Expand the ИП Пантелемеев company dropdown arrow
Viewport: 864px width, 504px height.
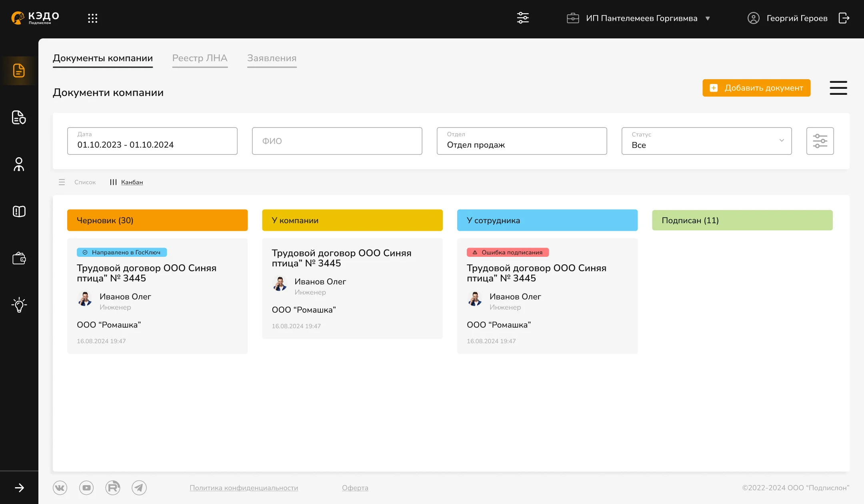point(708,18)
